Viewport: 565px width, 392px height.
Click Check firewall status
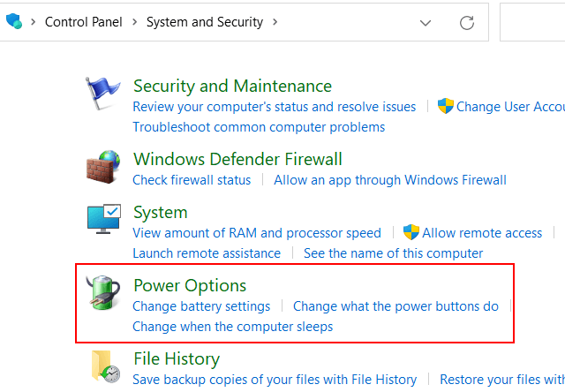[192, 180]
